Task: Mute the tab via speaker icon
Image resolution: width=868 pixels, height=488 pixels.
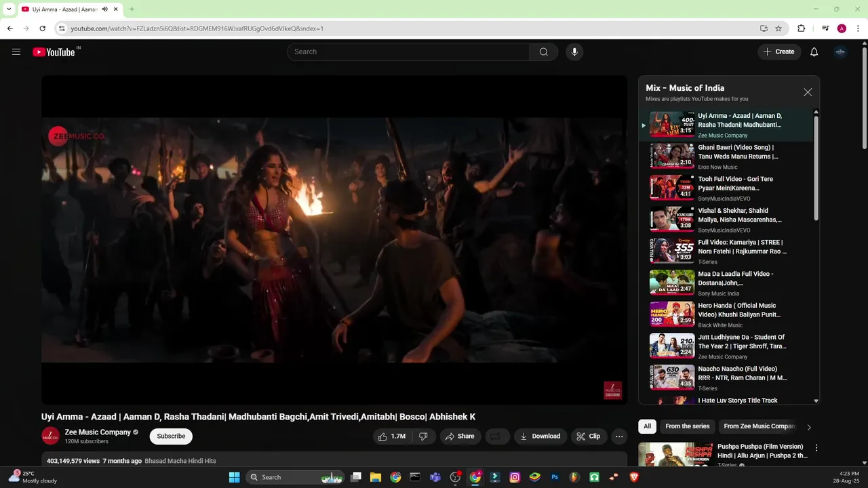Action: tap(105, 9)
